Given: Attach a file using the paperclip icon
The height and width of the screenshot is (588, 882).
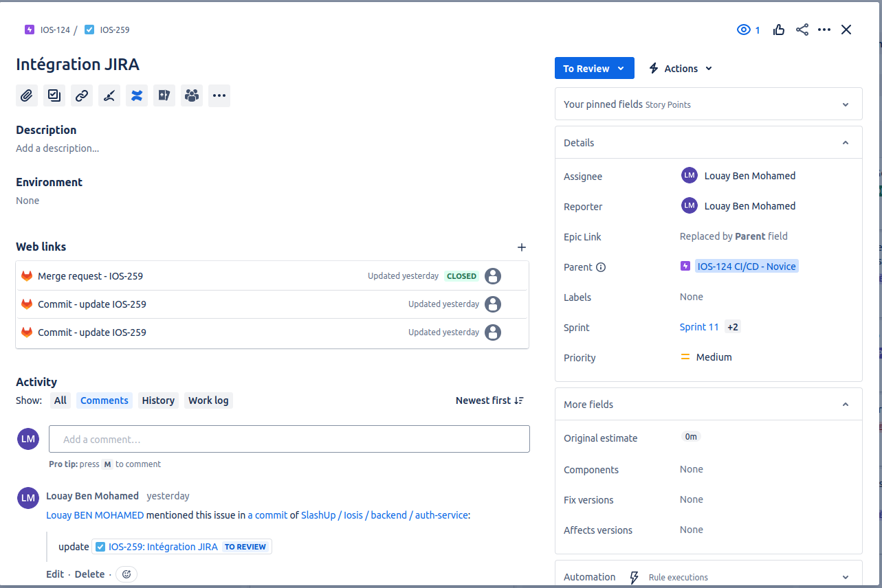Looking at the screenshot, I should (x=27, y=95).
